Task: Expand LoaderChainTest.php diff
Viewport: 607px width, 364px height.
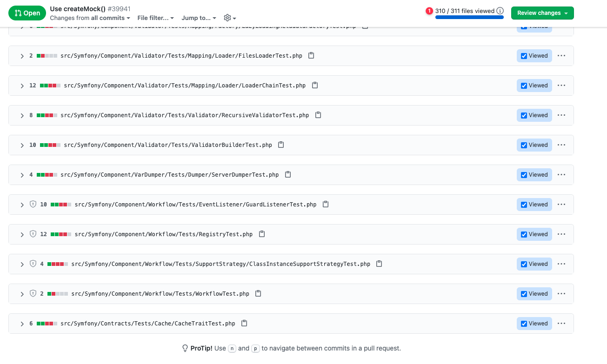Action: [x=22, y=86]
